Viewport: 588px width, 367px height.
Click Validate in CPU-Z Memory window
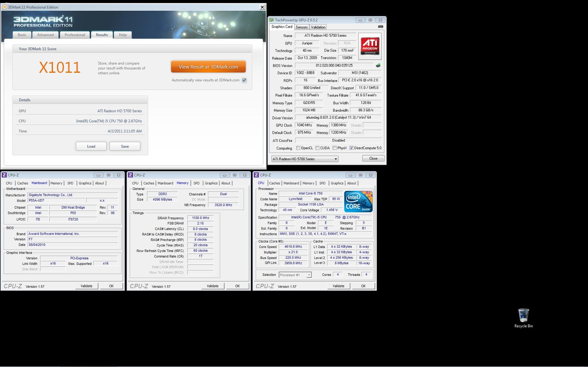click(213, 286)
